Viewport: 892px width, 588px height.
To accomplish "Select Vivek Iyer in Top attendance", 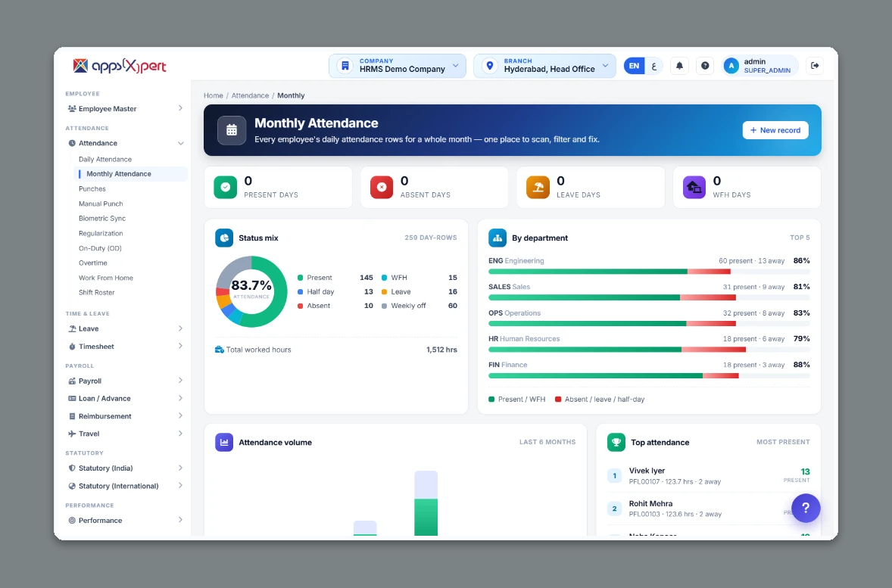I will [709, 476].
